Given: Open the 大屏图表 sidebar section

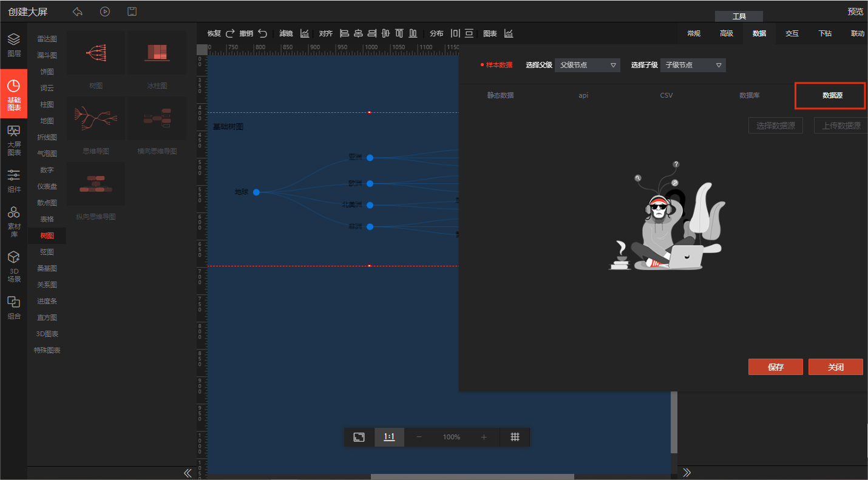Looking at the screenshot, I should coord(14,141).
